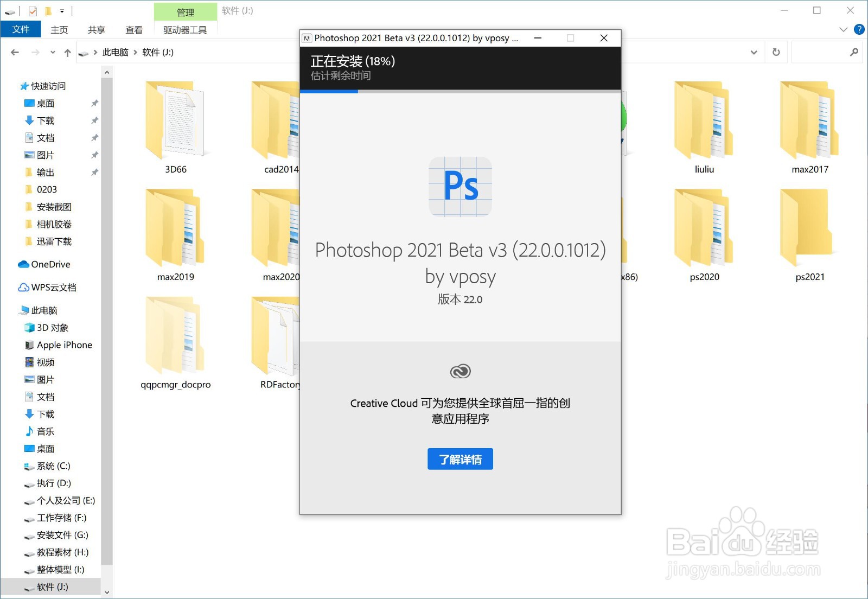Click the navigation pane scroll down arrow
This screenshot has width=868, height=599.
[x=107, y=592]
